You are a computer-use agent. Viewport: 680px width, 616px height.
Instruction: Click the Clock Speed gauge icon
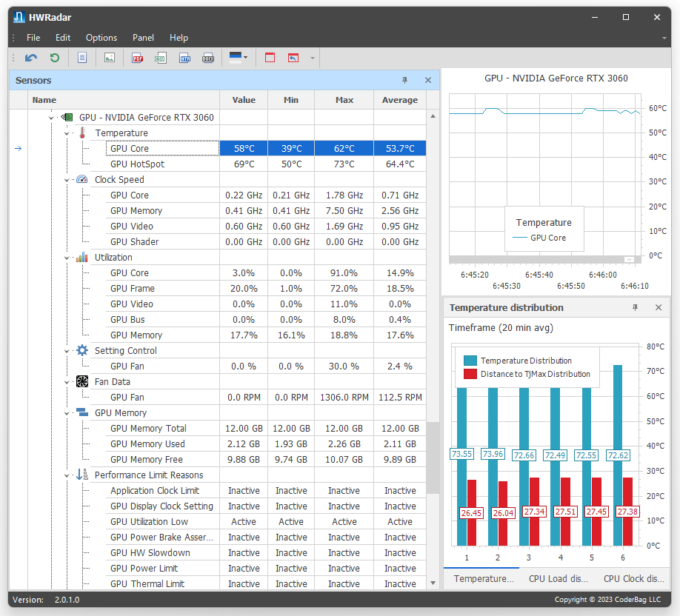(82, 179)
